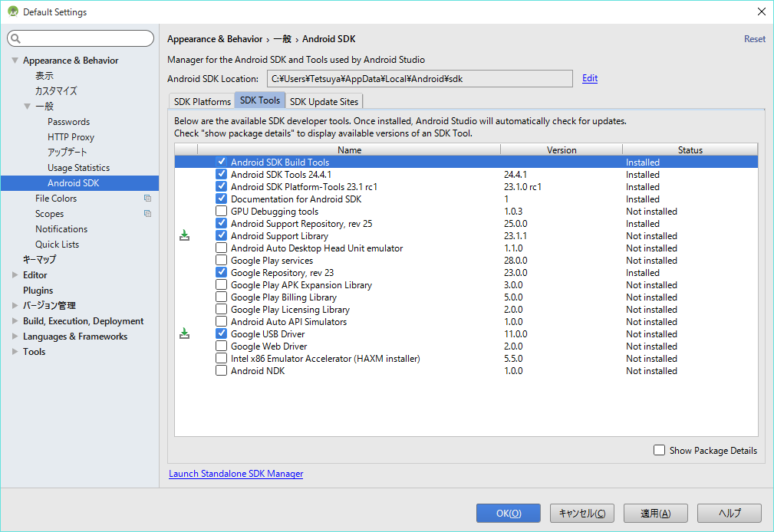Enable Show Package Details checkbox

click(659, 450)
